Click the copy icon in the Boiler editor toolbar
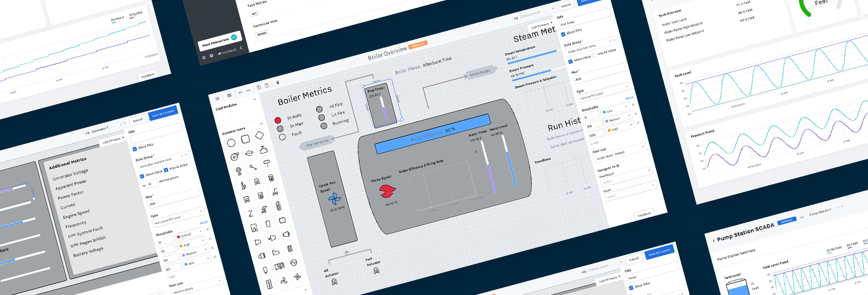The width and height of the screenshot is (868, 295). click(259, 87)
